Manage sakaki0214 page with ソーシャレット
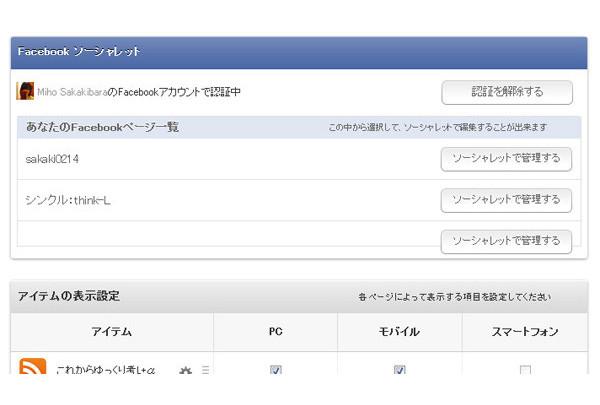The image size is (600, 405). point(506,159)
